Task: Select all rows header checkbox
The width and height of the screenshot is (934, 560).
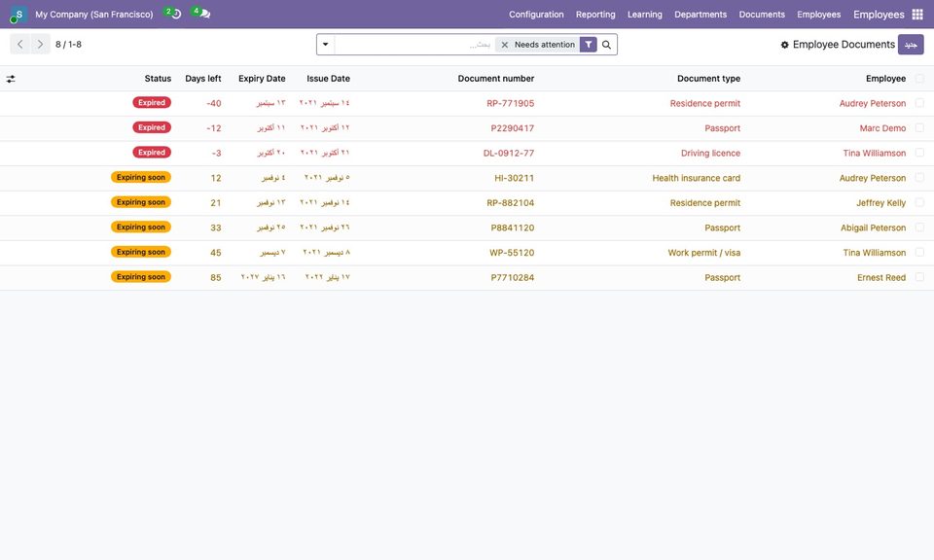Action: [919, 79]
